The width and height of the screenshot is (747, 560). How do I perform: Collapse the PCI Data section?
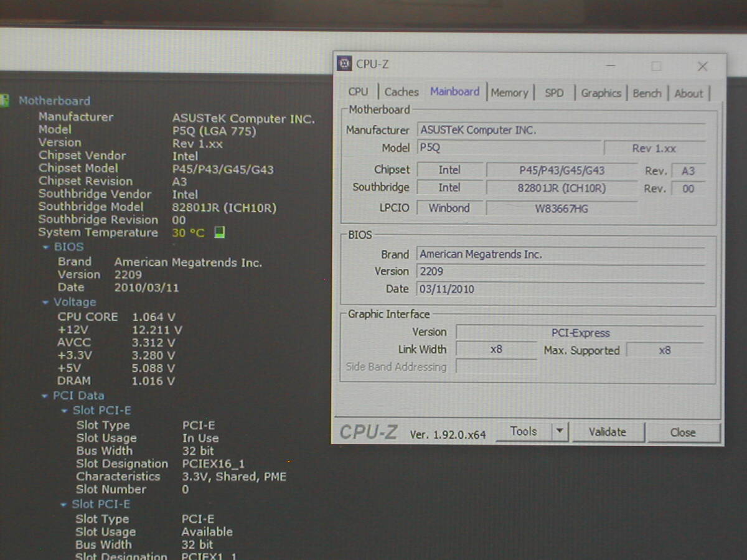pyautogui.click(x=45, y=396)
